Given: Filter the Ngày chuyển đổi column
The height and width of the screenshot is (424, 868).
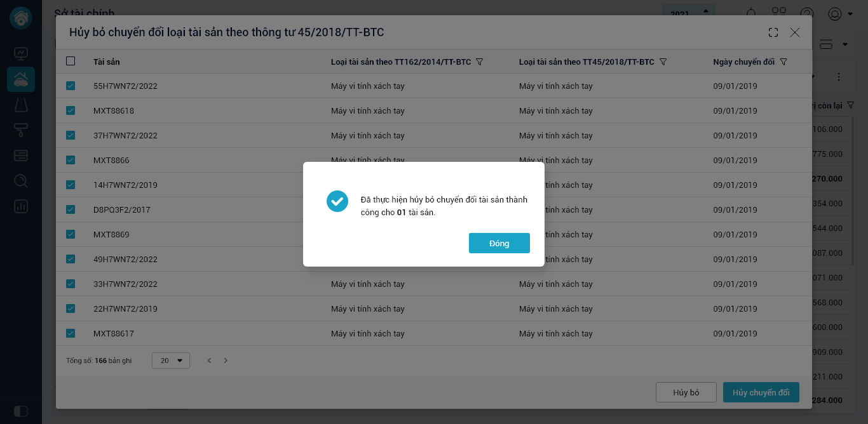Looking at the screenshot, I should coord(783,62).
